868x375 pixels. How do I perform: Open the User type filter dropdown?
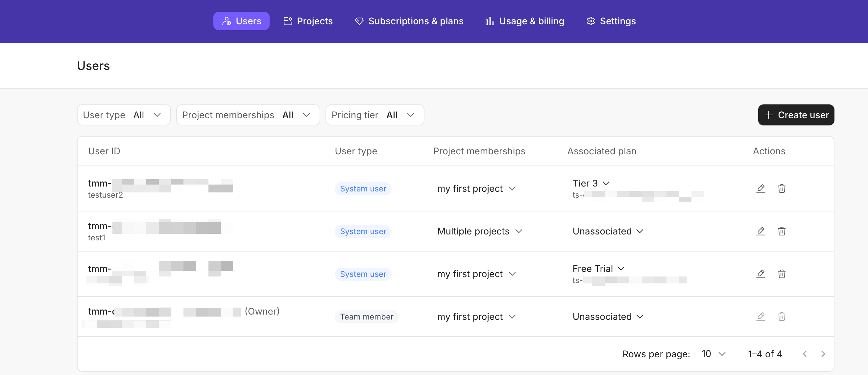[124, 115]
